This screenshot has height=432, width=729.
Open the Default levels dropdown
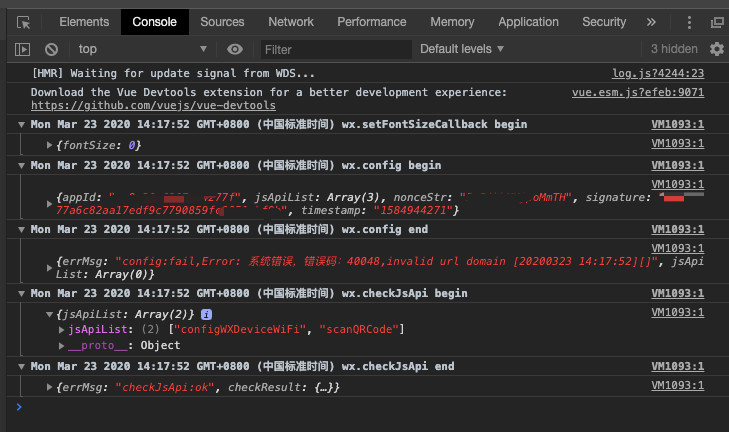(x=462, y=49)
